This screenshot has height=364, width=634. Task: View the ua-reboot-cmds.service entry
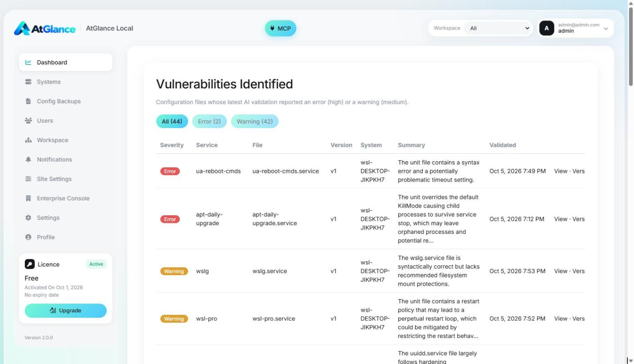[x=560, y=171]
